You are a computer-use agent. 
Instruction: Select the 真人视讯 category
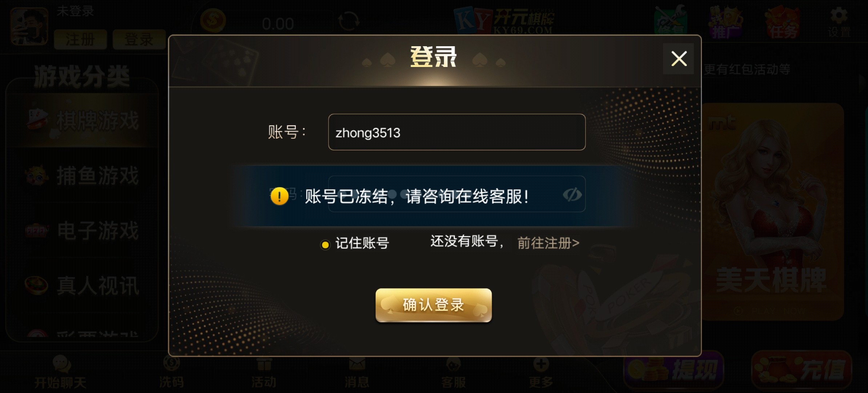click(82, 286)
